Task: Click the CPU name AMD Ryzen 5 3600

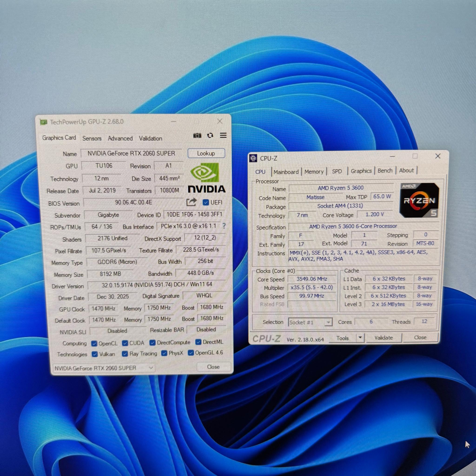Action: [x=341, y=188]
